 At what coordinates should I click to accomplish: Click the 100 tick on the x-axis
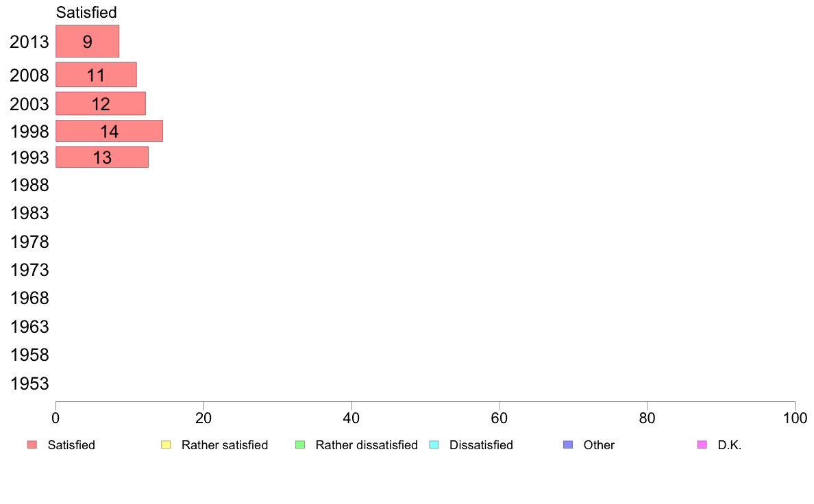[795, 418]
